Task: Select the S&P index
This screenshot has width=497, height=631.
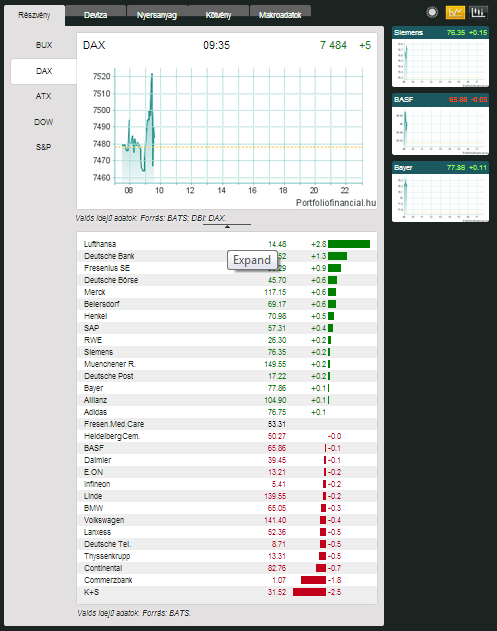Action: tap(43, 147)
